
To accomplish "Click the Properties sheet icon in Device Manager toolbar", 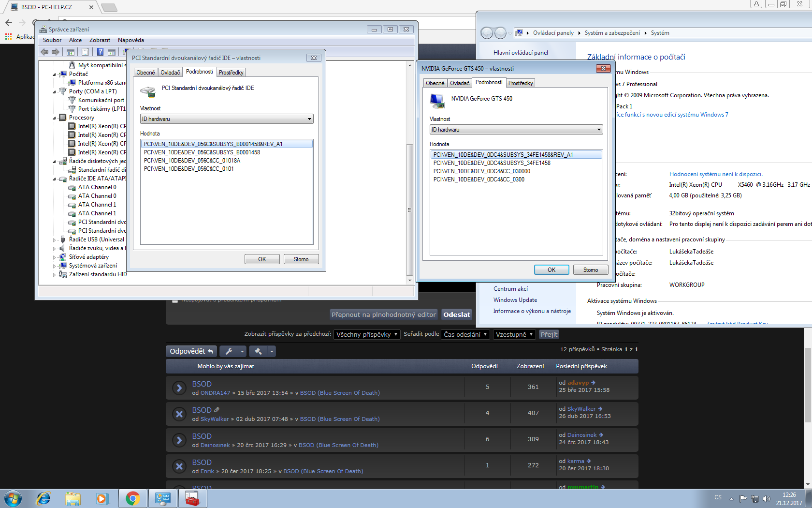I will click(85, 52).
